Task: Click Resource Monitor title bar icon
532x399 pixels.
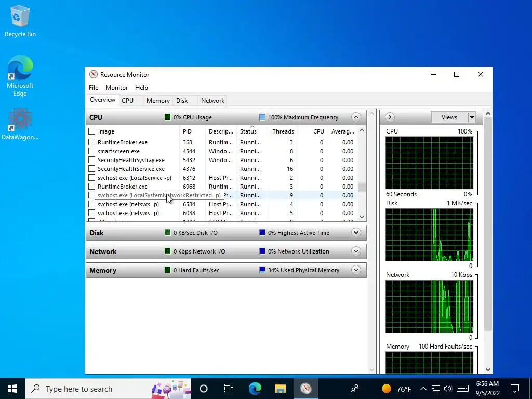Action: [94, 75]
